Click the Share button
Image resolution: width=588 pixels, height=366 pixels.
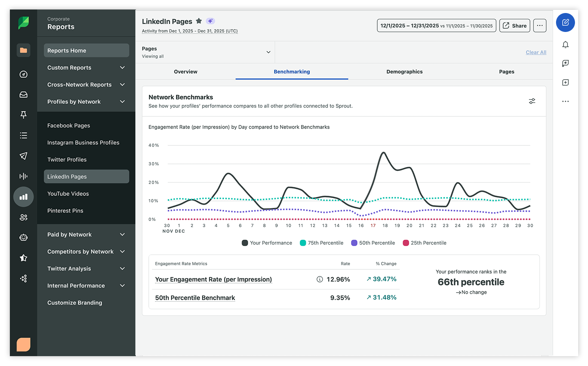[515, 25]
